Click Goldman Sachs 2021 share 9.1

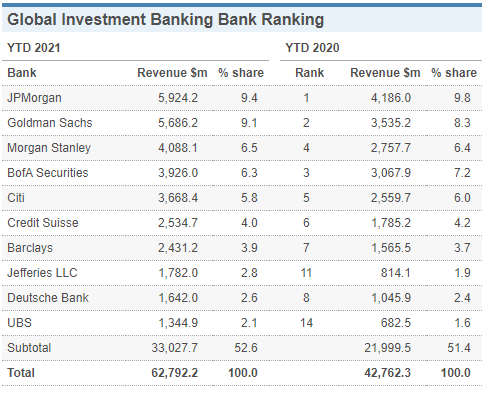(249, 123)
